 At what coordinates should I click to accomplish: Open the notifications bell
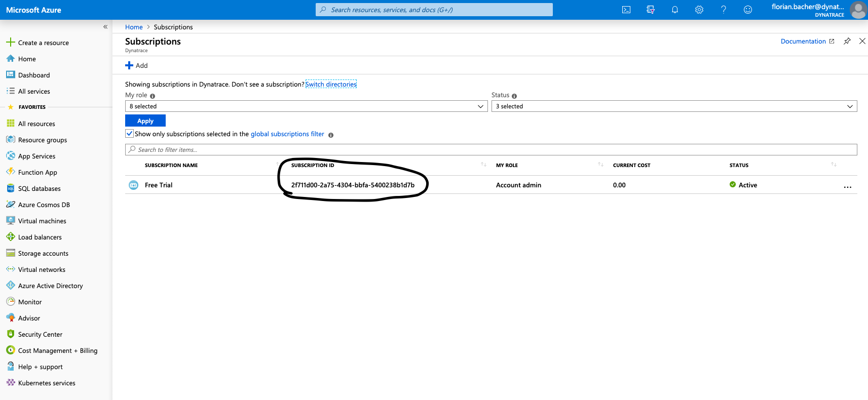(x=675, y=10)
